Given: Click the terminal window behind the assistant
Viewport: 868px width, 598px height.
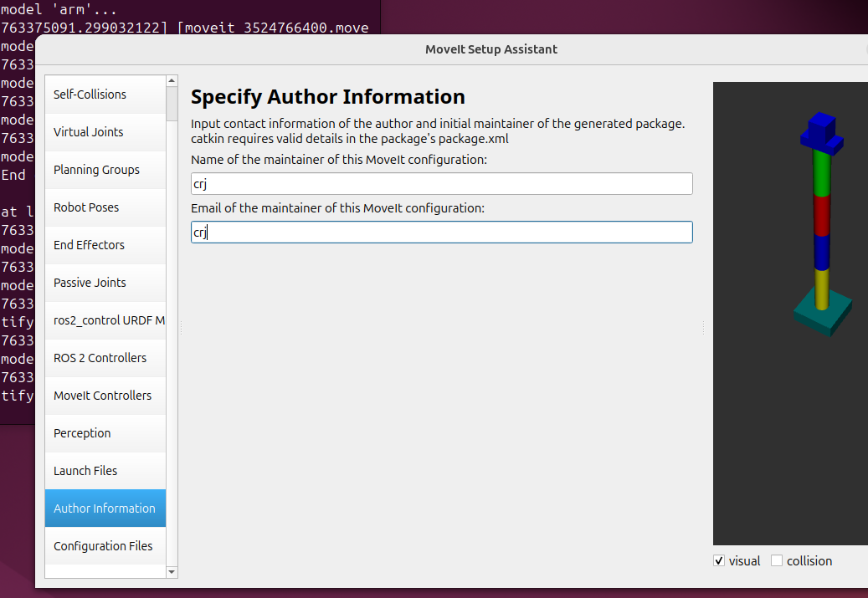Looking at the screenshot, I should [x=188, y=17].
